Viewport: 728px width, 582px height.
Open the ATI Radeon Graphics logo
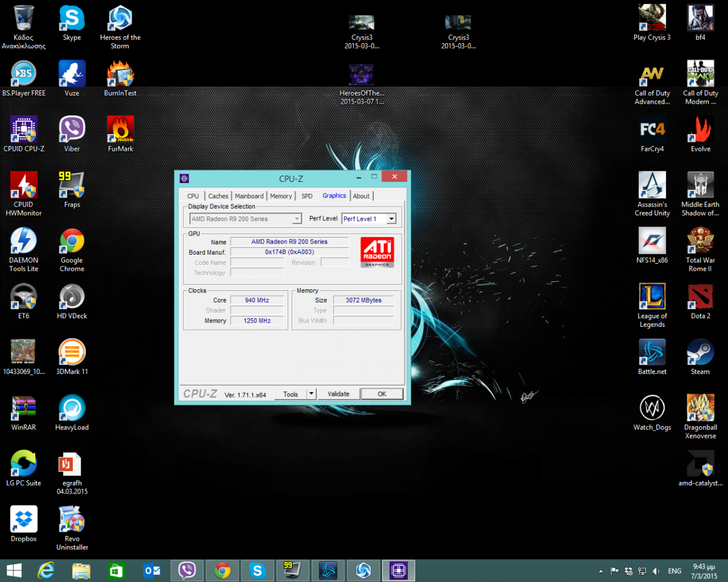(377, 252)
